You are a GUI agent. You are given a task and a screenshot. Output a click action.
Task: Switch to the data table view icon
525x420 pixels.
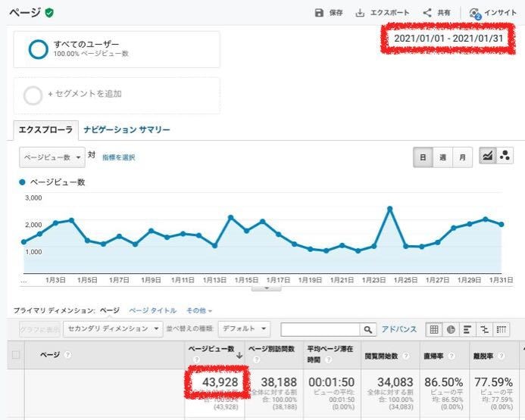[x=434, y=329]
